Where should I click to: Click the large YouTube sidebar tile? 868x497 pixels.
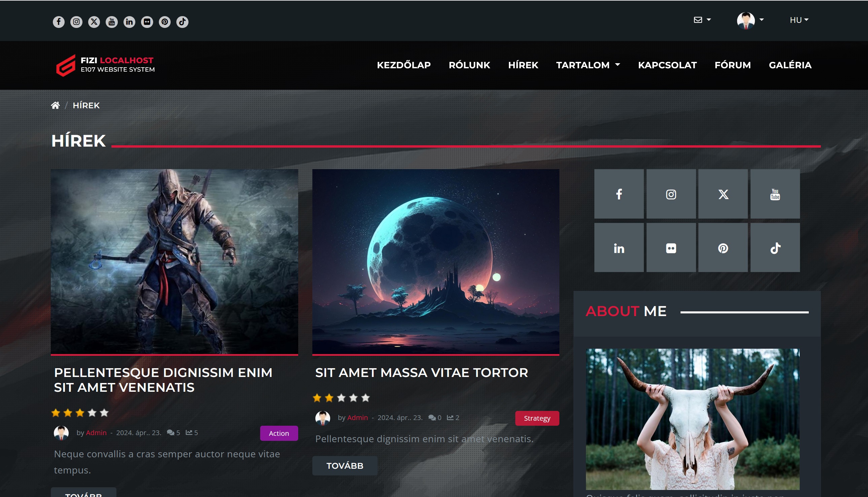tap(775, 194)
